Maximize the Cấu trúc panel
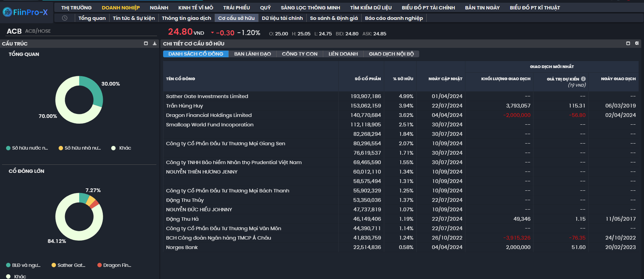 (x=146, y=43)
